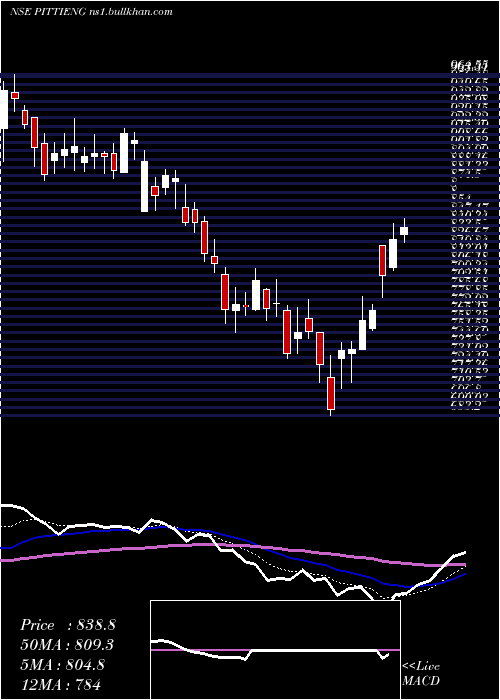The height and width of the screenshot is (700, 500).
Task: Click the 5MA : 804.8 value
Action: [x=62, y=664]
